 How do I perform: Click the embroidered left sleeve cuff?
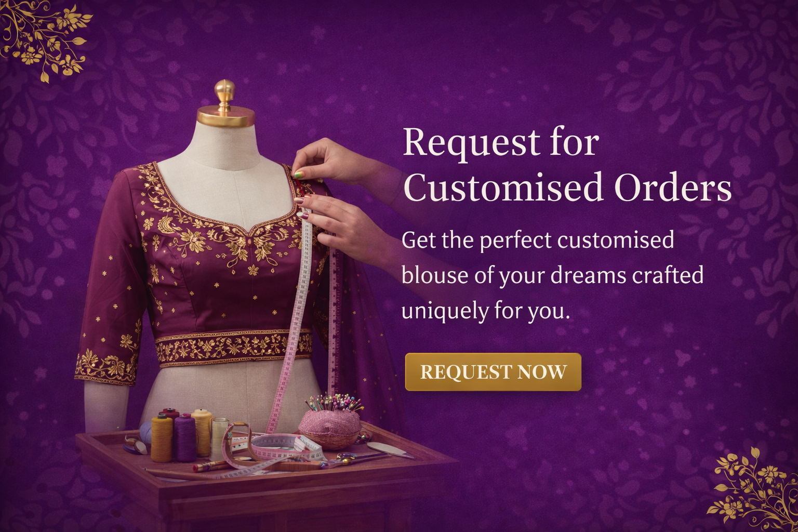[106, 366]
